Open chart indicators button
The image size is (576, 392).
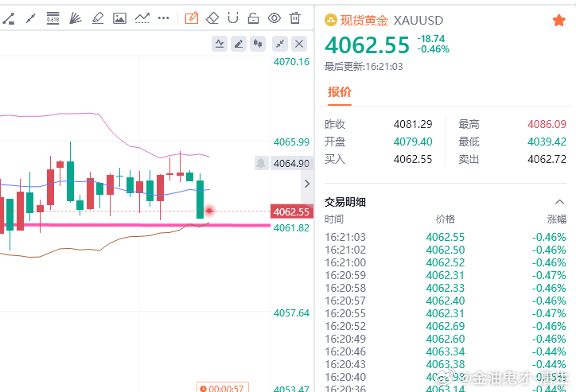coord(220,44)
